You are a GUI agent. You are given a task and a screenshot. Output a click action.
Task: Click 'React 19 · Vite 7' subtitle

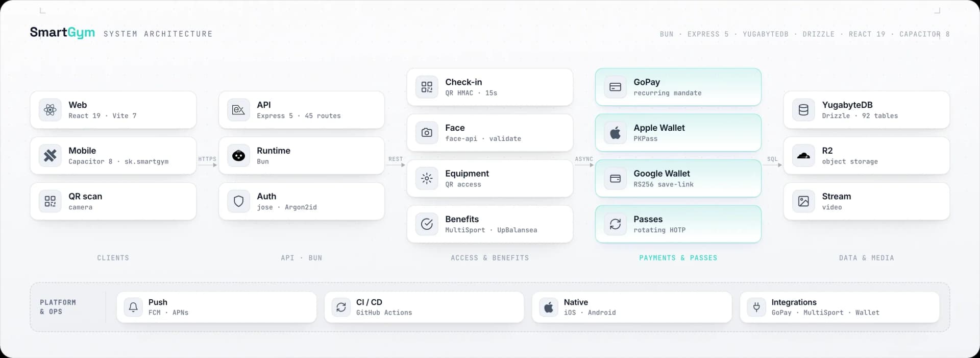(x=103, y=116)
